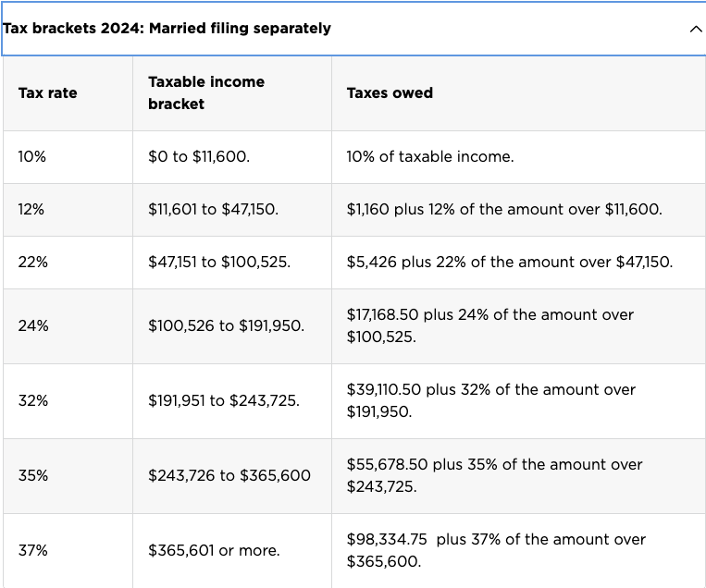Click '10% of taxable income.' text
Viewport: 706px width, 588px height.
(x=430, y=156)
